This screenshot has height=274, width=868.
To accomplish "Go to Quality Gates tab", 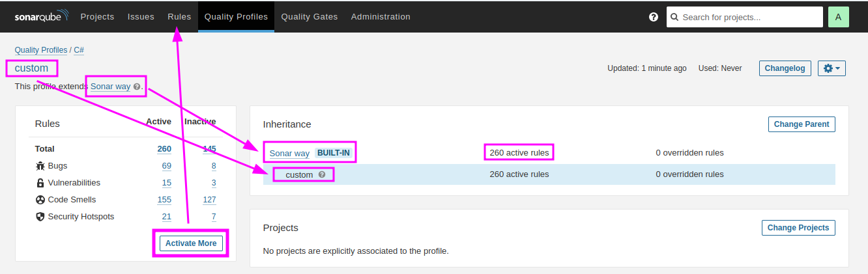I will point(310,17).
